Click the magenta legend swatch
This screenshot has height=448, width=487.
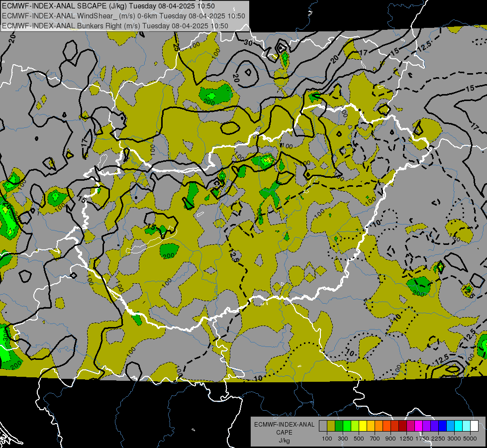tap(419, 426)
